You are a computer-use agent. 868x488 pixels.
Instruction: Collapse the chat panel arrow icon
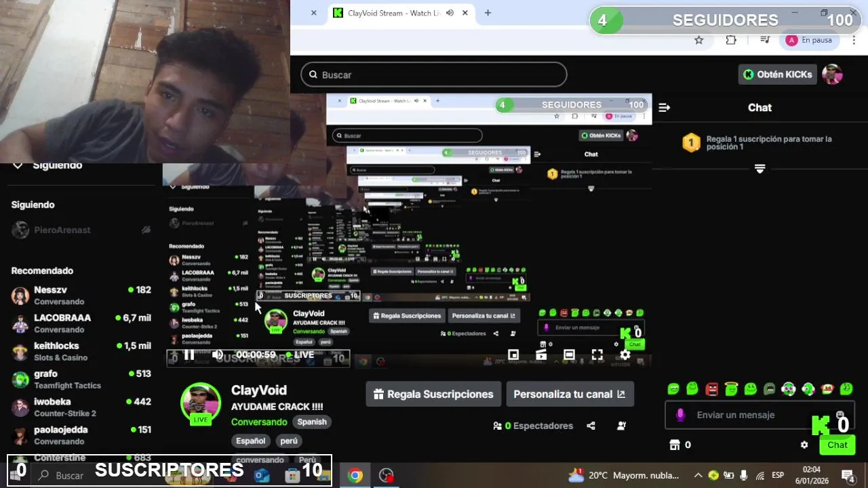[665, 108]
